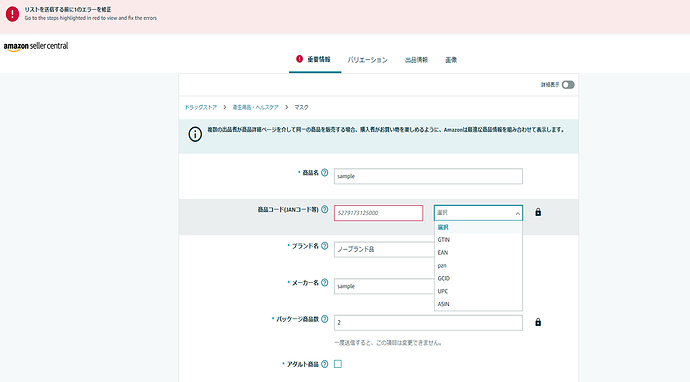Click into ブランド名 input field
The height and width of the screenshot is (382, 690).
click(384, 249)
